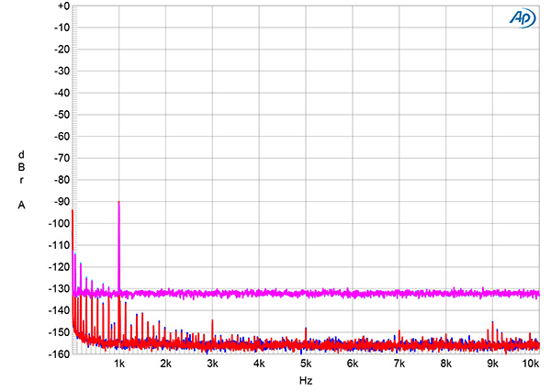
Task: Select the -50 y-axis tick label
Action: (60, 115)
